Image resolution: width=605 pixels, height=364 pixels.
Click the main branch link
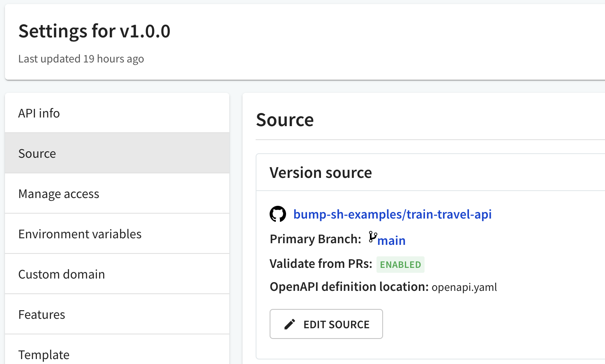point(391,240)
